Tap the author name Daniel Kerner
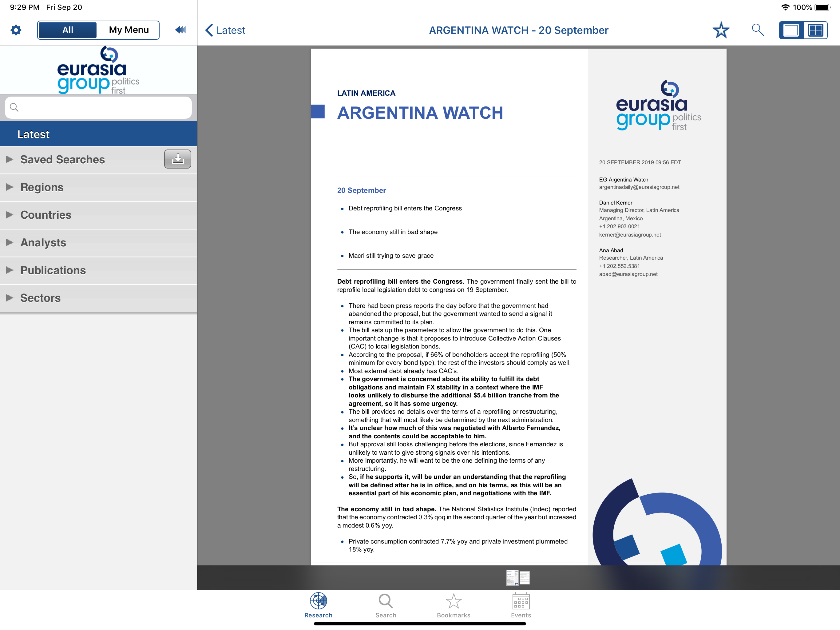840x630 pixels. (x=616, y=203)
